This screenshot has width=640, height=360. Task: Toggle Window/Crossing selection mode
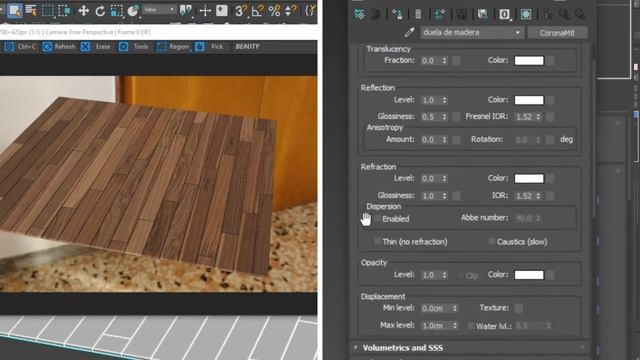coord(64,11)
